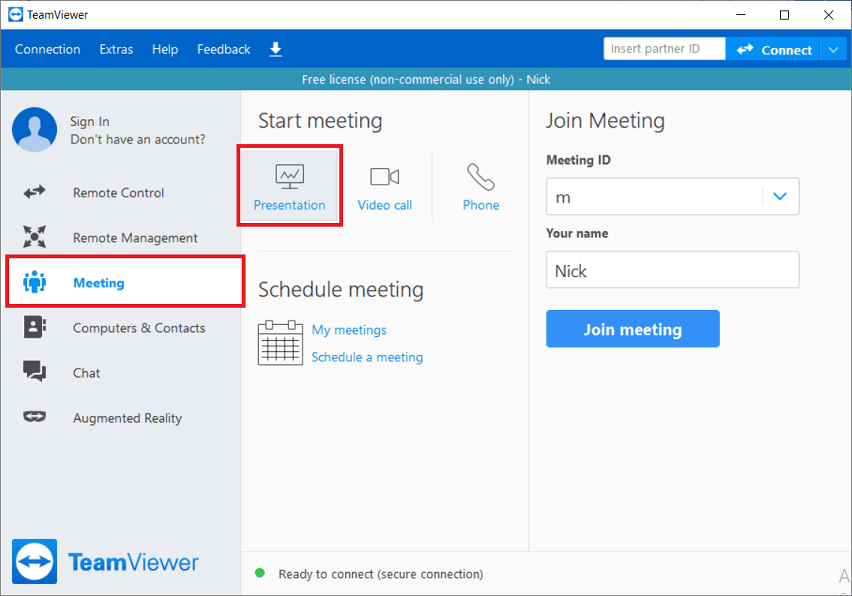The width and height of the screenshot is (852, 596).
Task: Open the Connection menu
Action: 48,49
